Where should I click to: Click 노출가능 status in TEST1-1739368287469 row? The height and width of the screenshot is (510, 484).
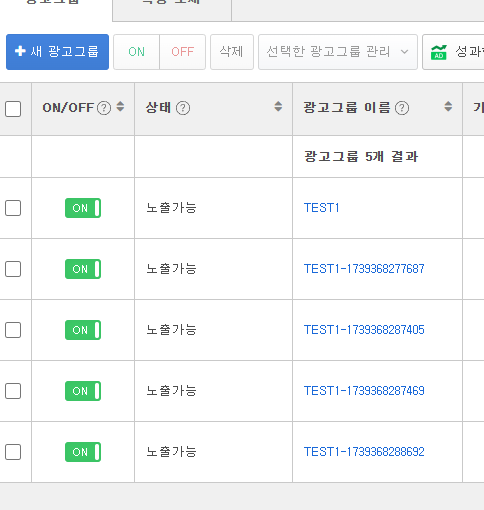pos(171,391)
